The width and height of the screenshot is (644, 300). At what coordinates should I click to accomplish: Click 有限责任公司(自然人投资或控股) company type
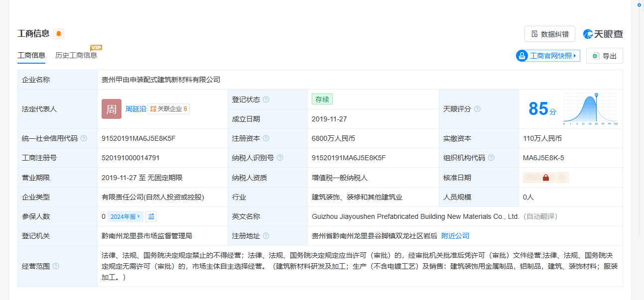click(153, 197)
